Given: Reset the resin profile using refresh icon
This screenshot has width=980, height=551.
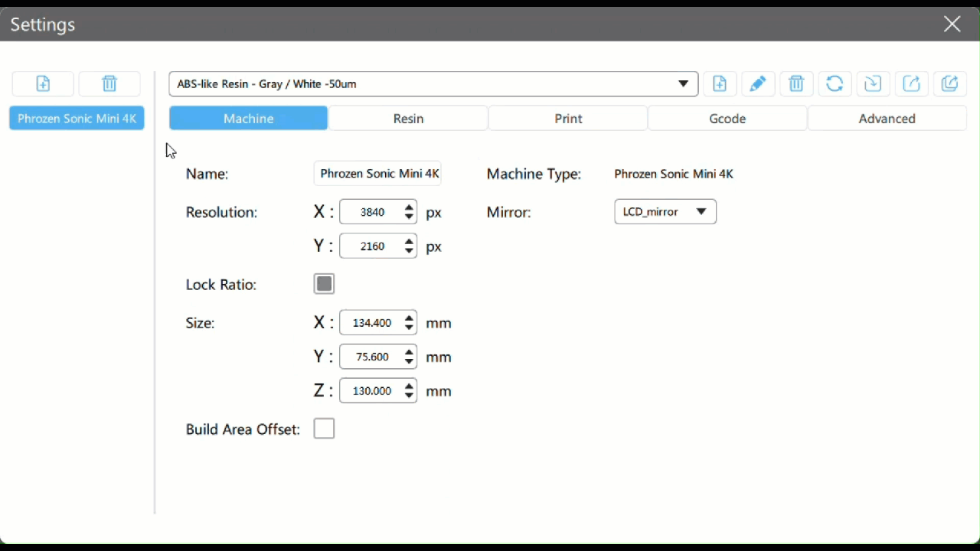Looking at the screenshot, I should click(835, 83).
